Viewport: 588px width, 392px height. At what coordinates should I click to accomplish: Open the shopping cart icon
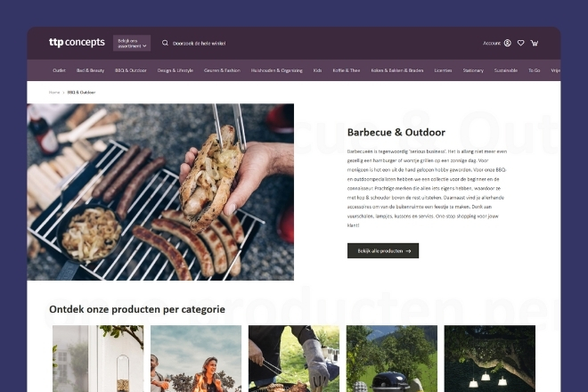pos(535,43)
